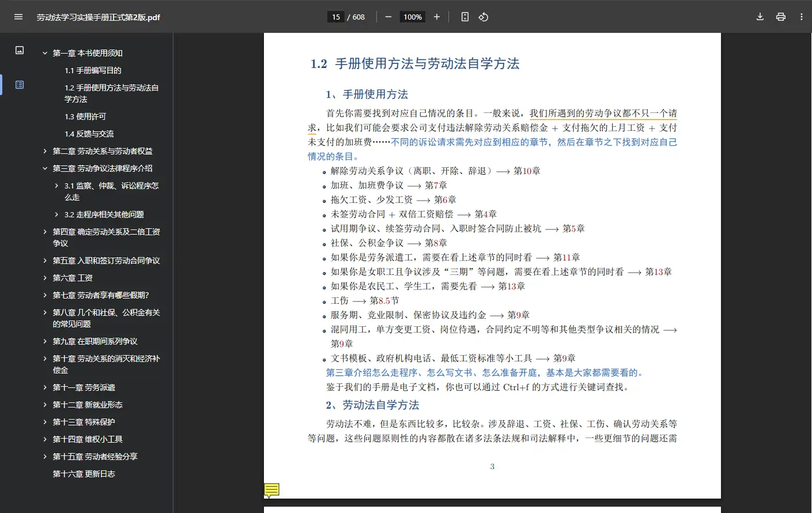
Task: Jump to 第十六章 更新日志 via outline
Action: click(x=84, y=473)
